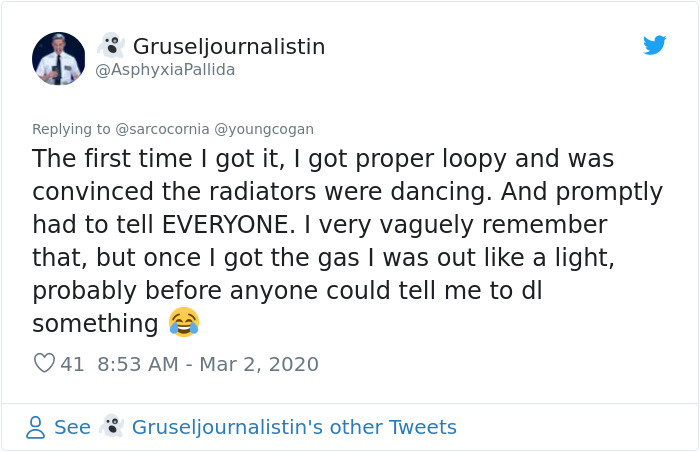Viewport: 700px width, 452px height.
Task: Click the "See" word in the footer
Action: [x=72, y=427]
